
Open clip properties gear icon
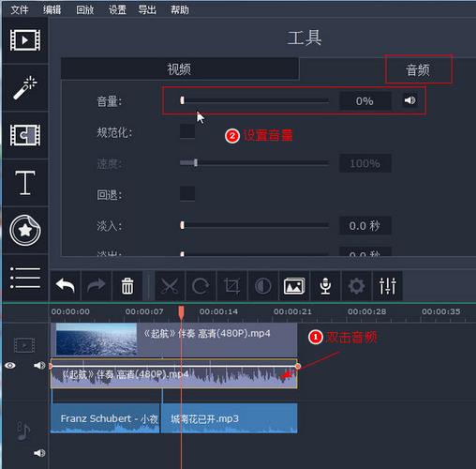pos(356,286)
